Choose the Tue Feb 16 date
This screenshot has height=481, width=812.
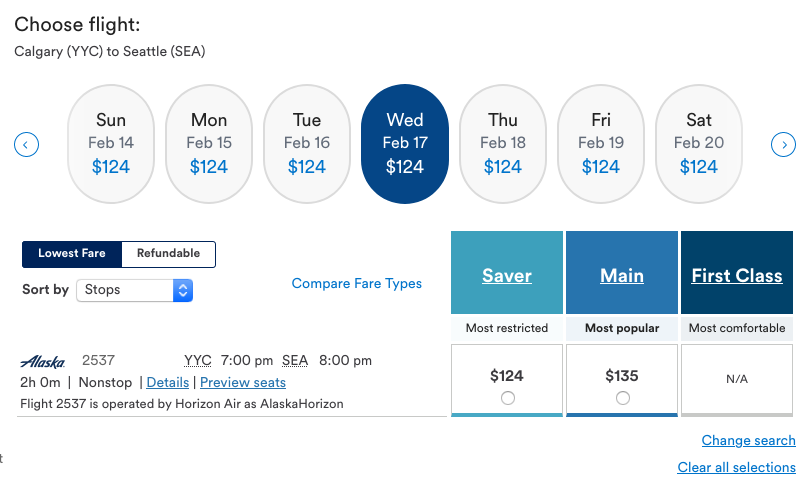[307, 144]
